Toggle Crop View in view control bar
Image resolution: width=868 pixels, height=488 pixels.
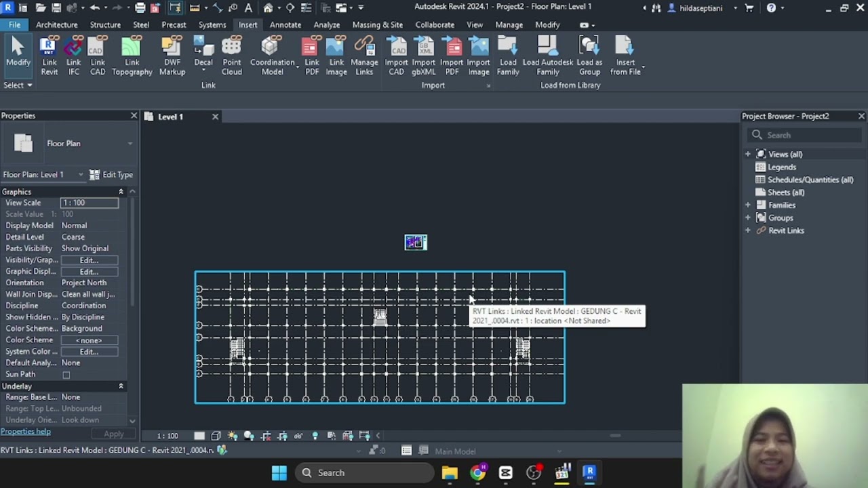point(266,436)
